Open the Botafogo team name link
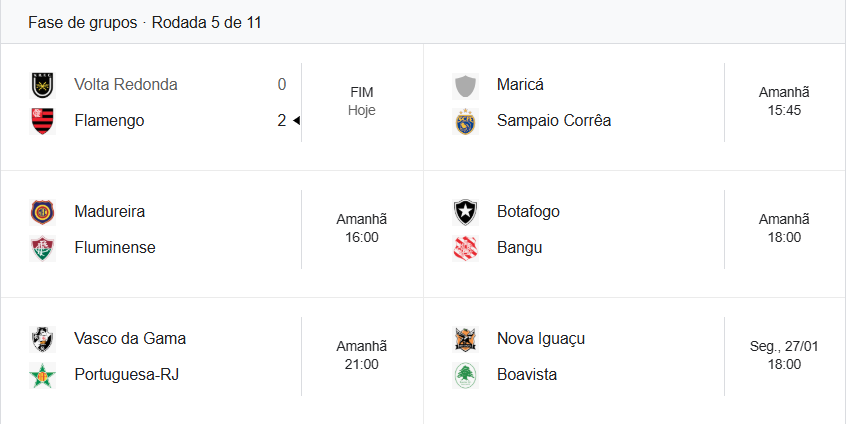 528,212
